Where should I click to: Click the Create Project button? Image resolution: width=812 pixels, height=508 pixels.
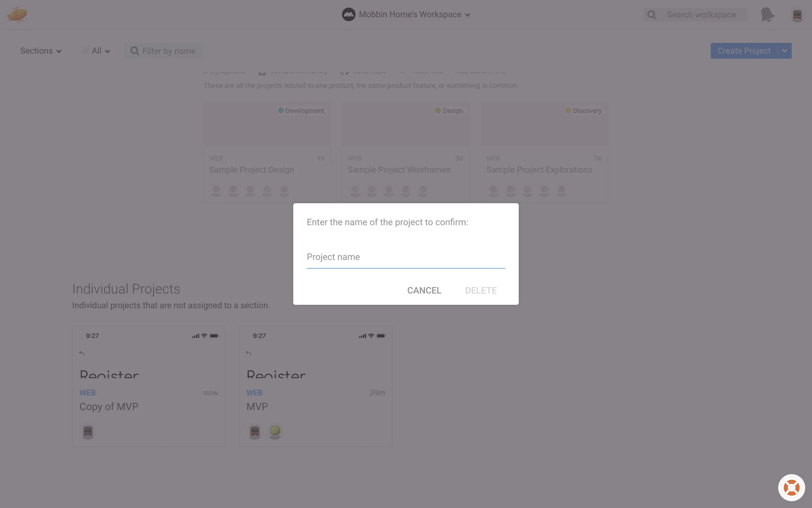[x=743, y=51]
